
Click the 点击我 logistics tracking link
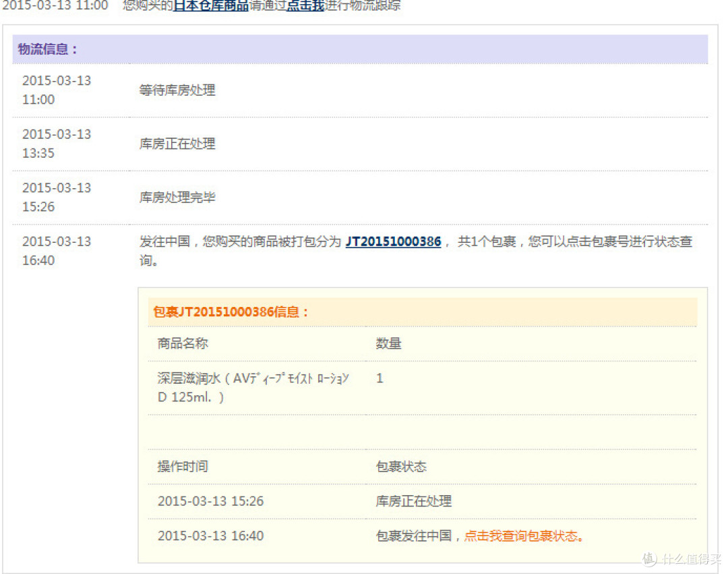305,5
